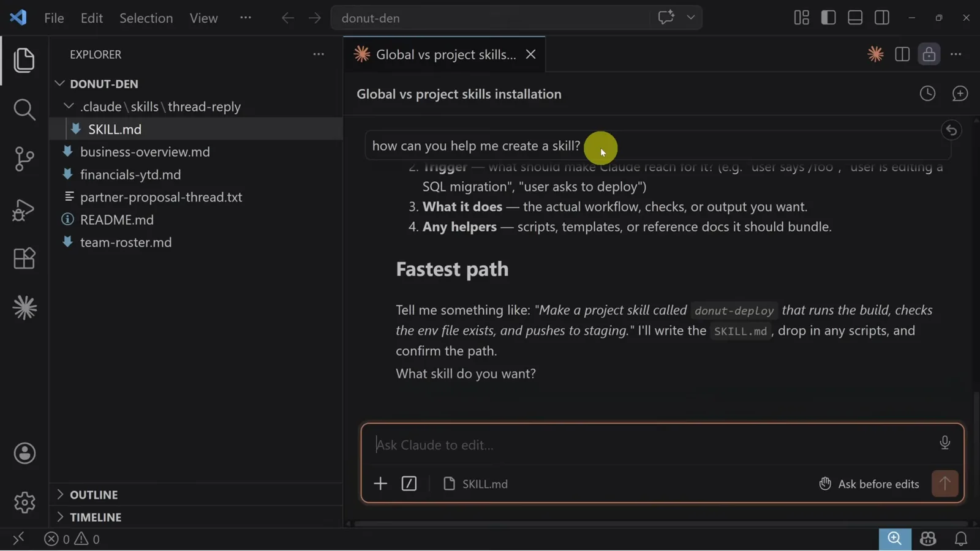Open business-overview.md file
980x551 pixels.
point(196,152)
